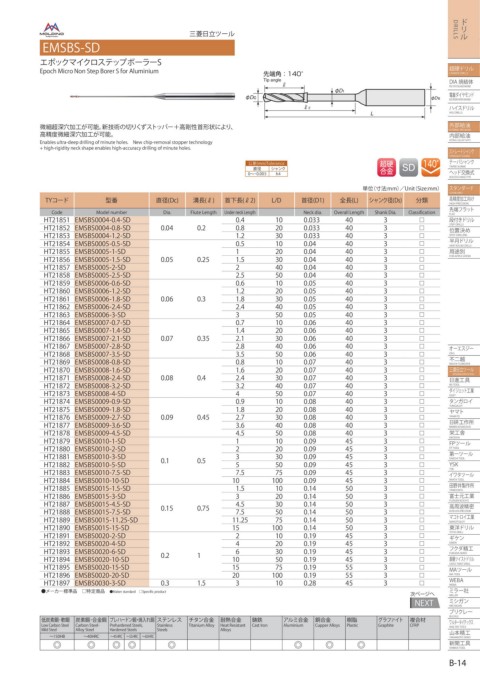
Task: Click the MOLDINO logo
Action: pos(51,29)
